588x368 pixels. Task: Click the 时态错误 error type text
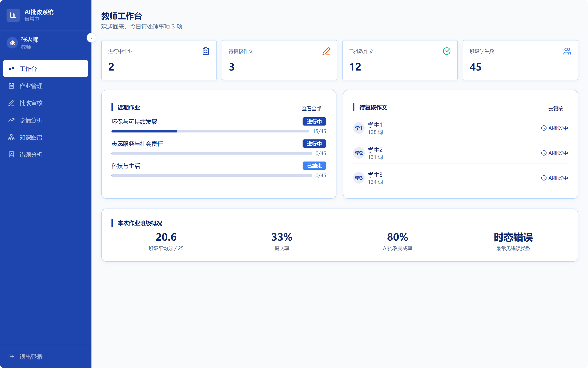click(x=513, y=237)
